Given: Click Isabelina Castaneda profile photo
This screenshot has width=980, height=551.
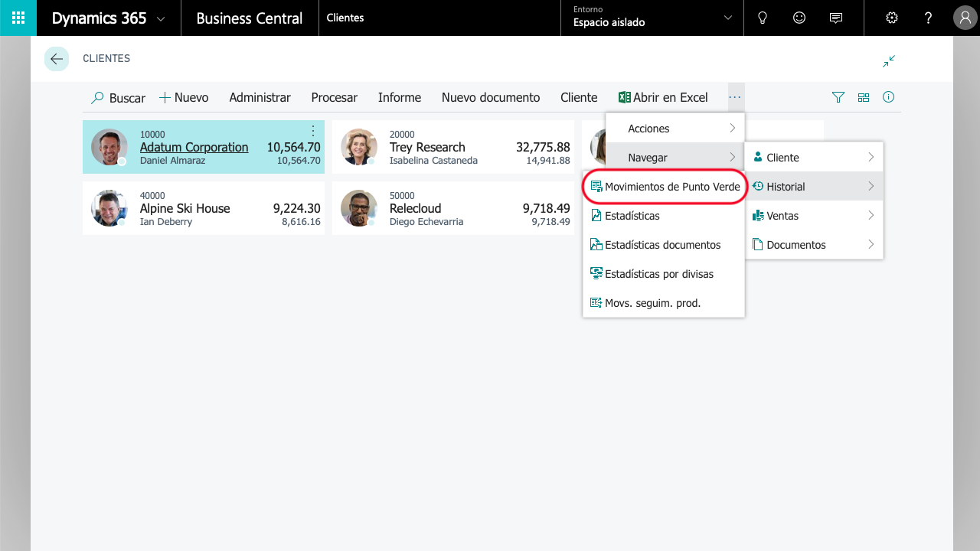Looking at the screenshot, I should (359, 147).
